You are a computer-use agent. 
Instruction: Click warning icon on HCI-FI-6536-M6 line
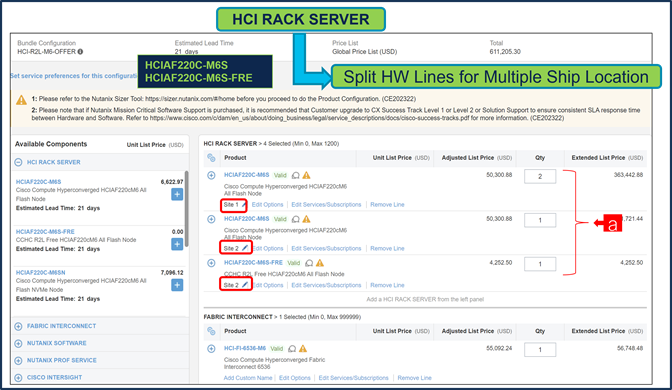(x=303, y=348)
